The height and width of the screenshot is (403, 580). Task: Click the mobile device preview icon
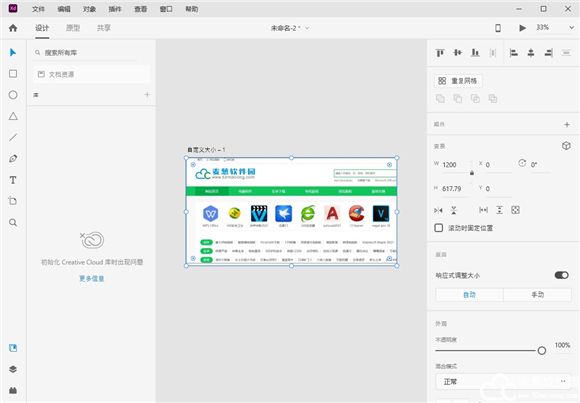[498, 28]
